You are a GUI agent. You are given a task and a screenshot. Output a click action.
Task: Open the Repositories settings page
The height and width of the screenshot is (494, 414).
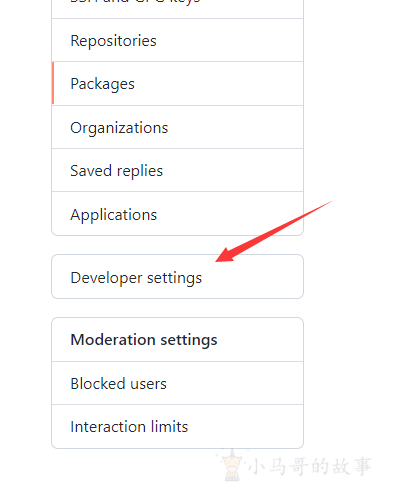click(177, 40)
